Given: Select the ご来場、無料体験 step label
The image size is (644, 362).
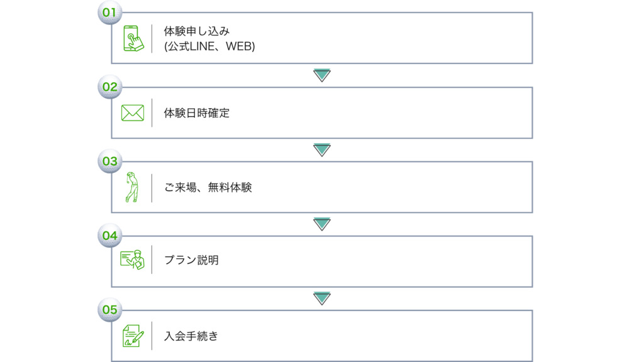Looking at the screenshot, I should click(x=208, y=187).
